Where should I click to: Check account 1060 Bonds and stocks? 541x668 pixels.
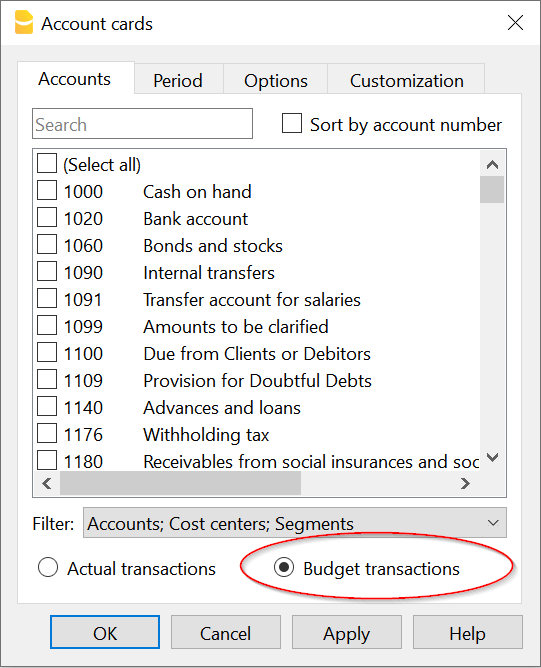(x=47, y=244)
